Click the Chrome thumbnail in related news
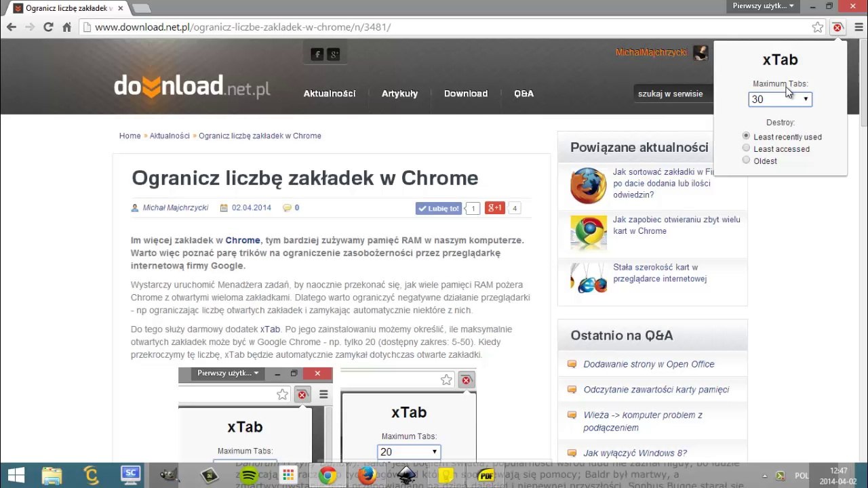Screen dimensions: 868x488 click(588, 232)
